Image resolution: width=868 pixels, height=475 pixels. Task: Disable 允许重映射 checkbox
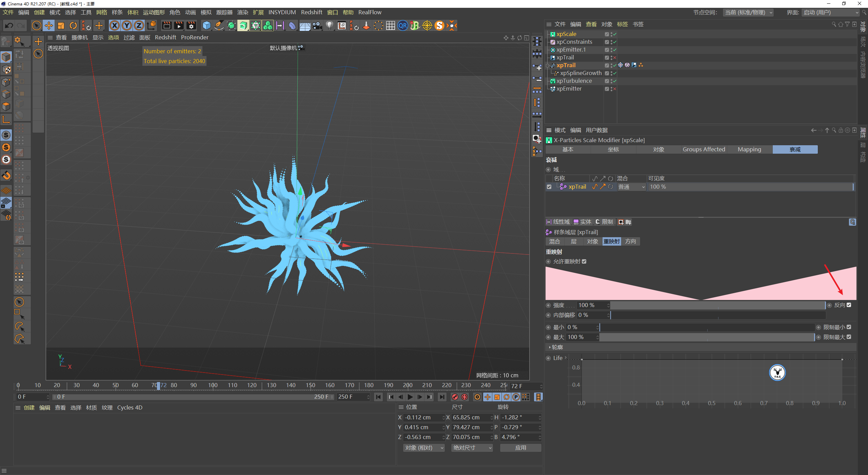point(584,261)
